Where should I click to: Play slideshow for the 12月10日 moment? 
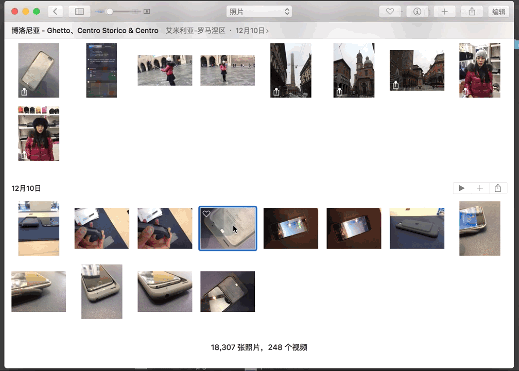coord(462,188)
